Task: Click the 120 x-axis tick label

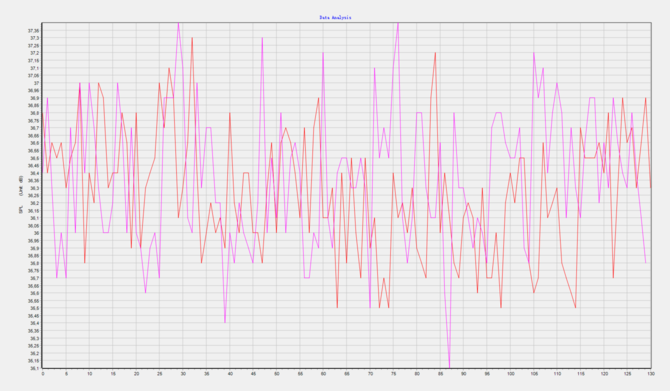Action: click(x=604, y=373)
